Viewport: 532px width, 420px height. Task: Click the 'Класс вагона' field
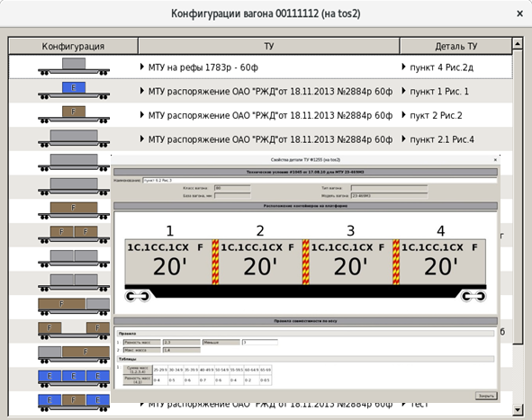coord(232,188)
